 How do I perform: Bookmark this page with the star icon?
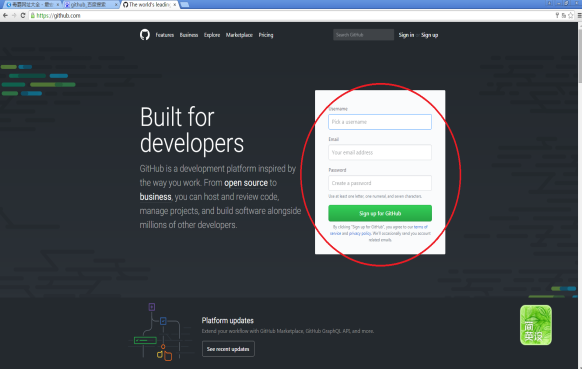(571, 15)
